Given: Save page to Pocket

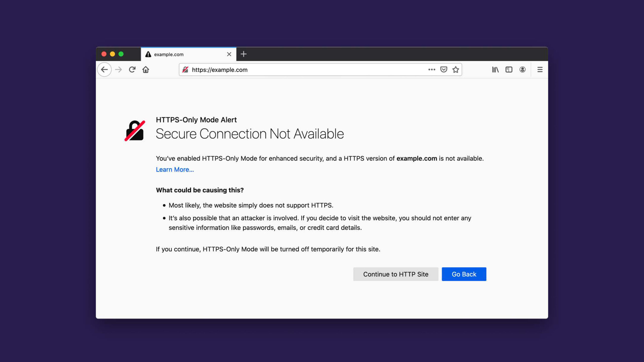Looking at the screenshot, I should (x=444, y=70).
